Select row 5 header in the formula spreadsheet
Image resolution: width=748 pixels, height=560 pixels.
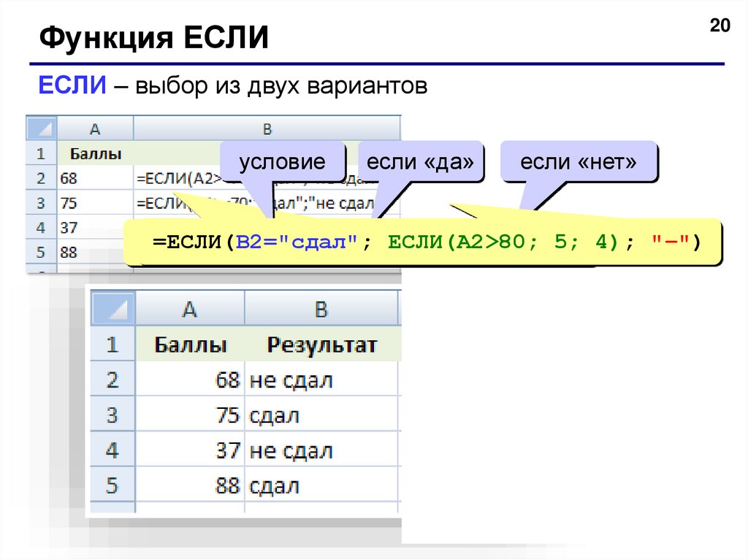[x=42, y=252]
